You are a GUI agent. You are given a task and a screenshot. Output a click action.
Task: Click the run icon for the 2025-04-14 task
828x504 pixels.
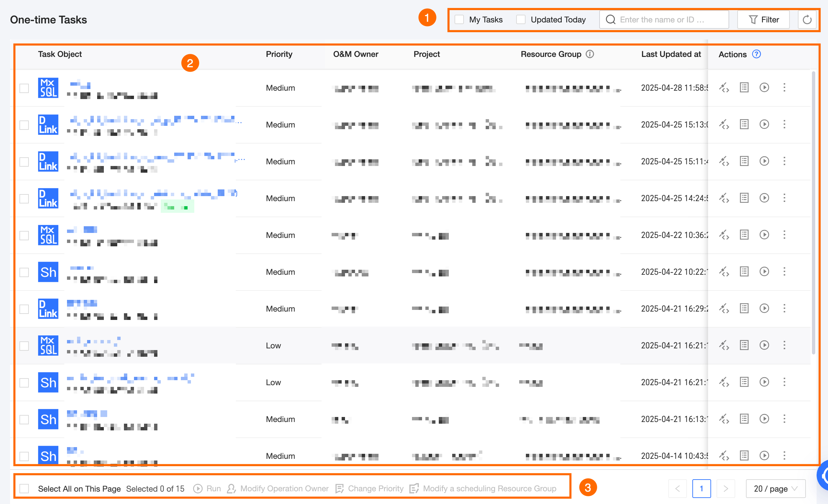(x=764, y=456)
